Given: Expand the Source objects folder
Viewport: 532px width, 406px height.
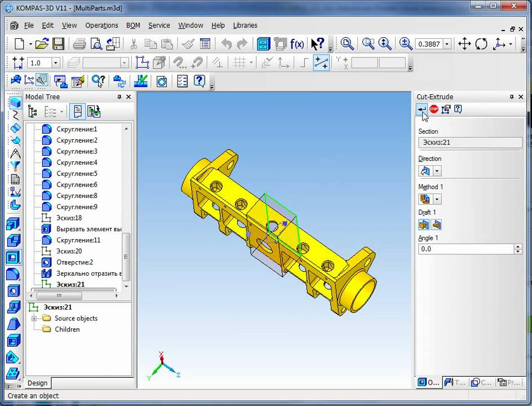Looking at the screenshot, I should click(34, 319).
